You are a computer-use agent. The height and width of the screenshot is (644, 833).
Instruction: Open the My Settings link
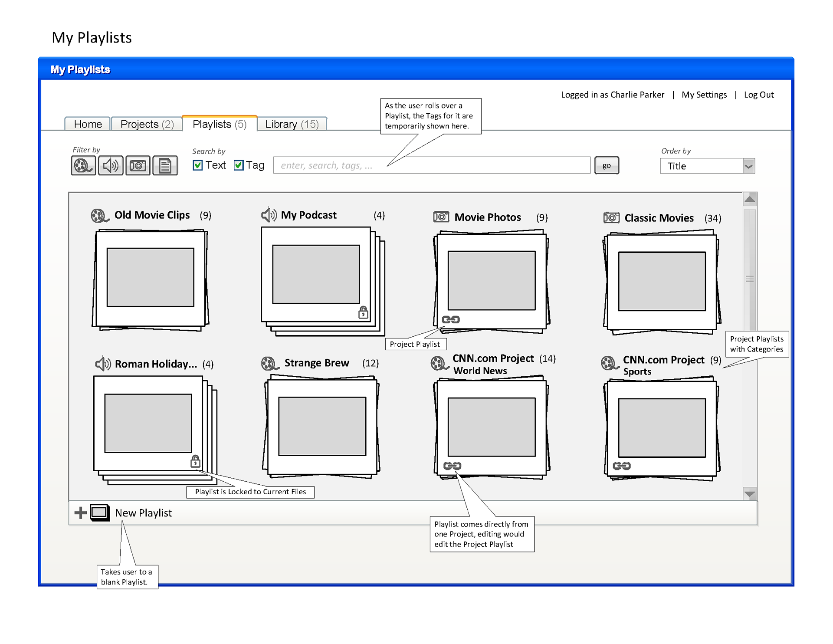704,95
